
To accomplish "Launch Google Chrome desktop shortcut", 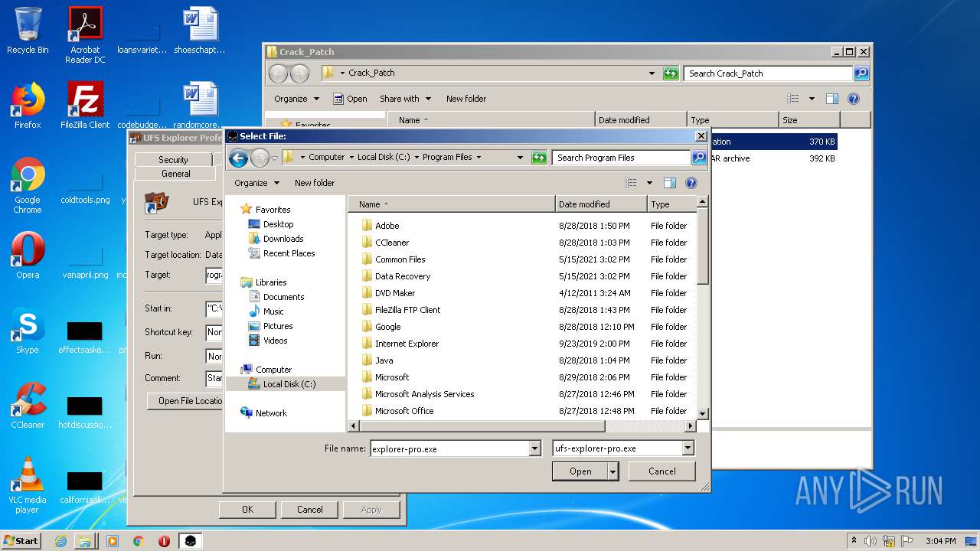I will tap(28, 185).
